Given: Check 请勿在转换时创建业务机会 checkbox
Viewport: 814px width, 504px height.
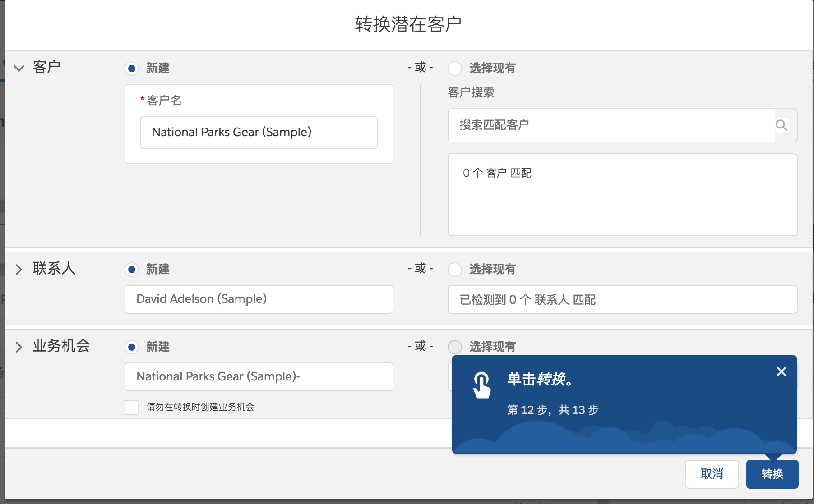Looking at the screenshot, I should point(132,408).
